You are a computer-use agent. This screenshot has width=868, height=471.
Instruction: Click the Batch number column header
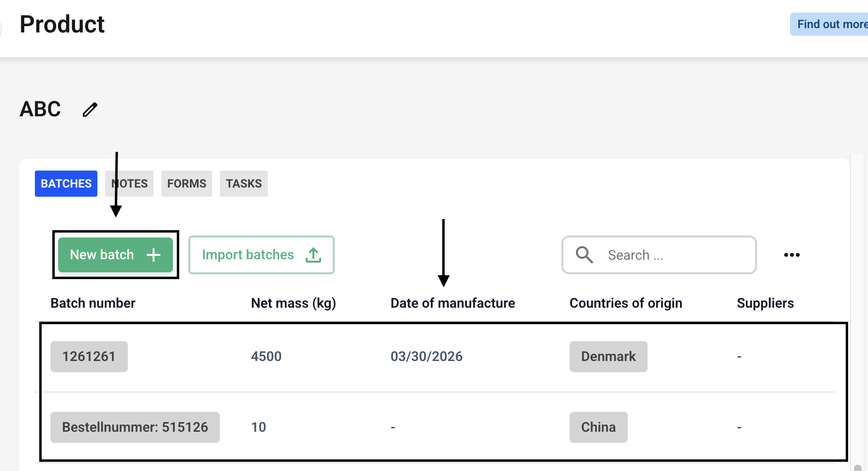click(x=93, y=303)
